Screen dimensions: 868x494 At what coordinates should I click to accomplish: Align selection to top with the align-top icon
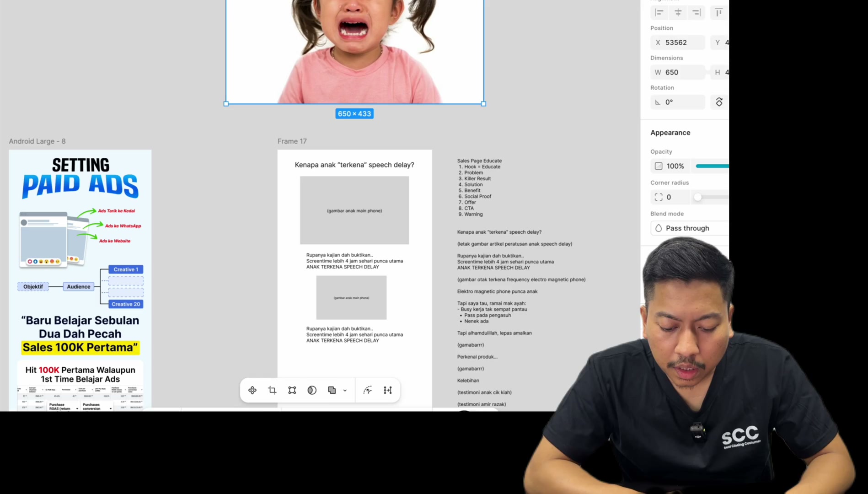(718, 12)
